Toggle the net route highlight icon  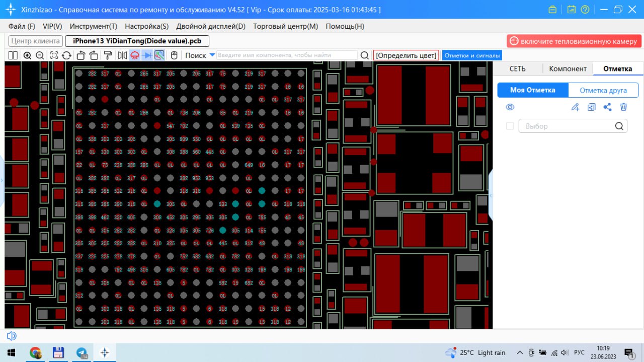(x=159, y=55)
